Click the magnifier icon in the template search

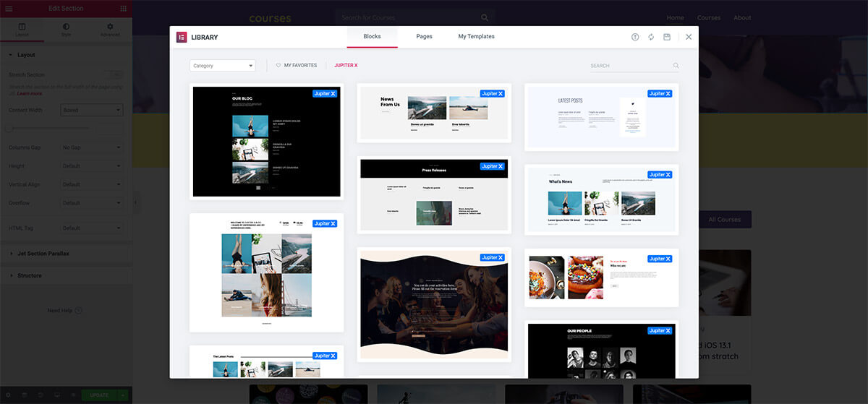point(676,66)
